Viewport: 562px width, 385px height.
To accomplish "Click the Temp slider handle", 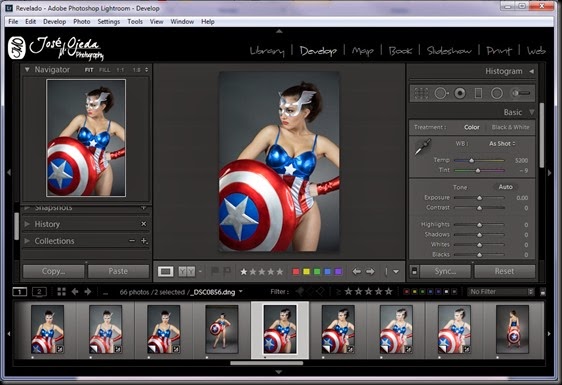I will tap(472, 161).
